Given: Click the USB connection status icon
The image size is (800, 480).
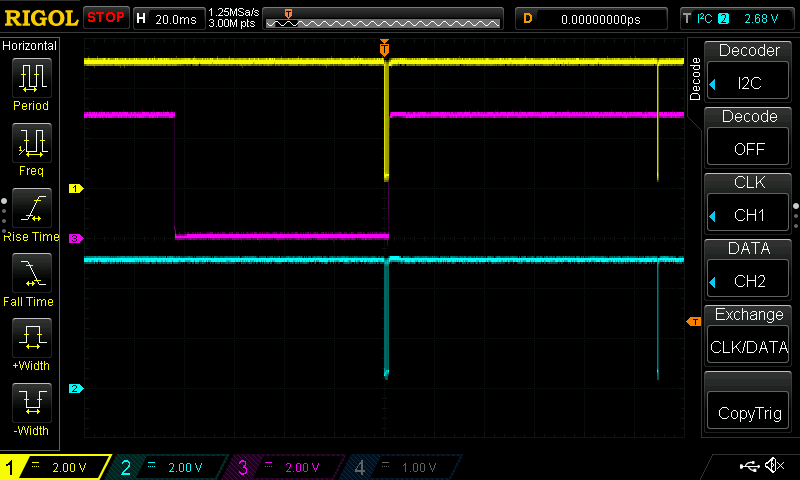Looking at the screenshot, I should click(749, 466).
